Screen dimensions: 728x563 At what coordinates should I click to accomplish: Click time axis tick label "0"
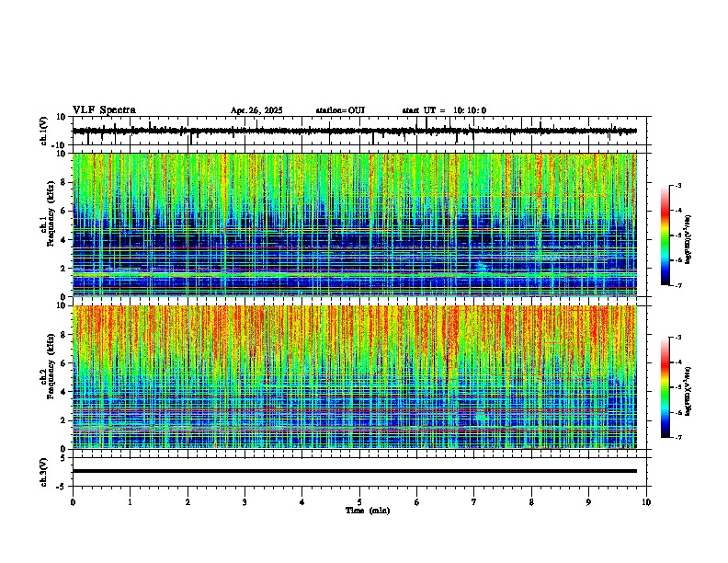coord(73,502)
